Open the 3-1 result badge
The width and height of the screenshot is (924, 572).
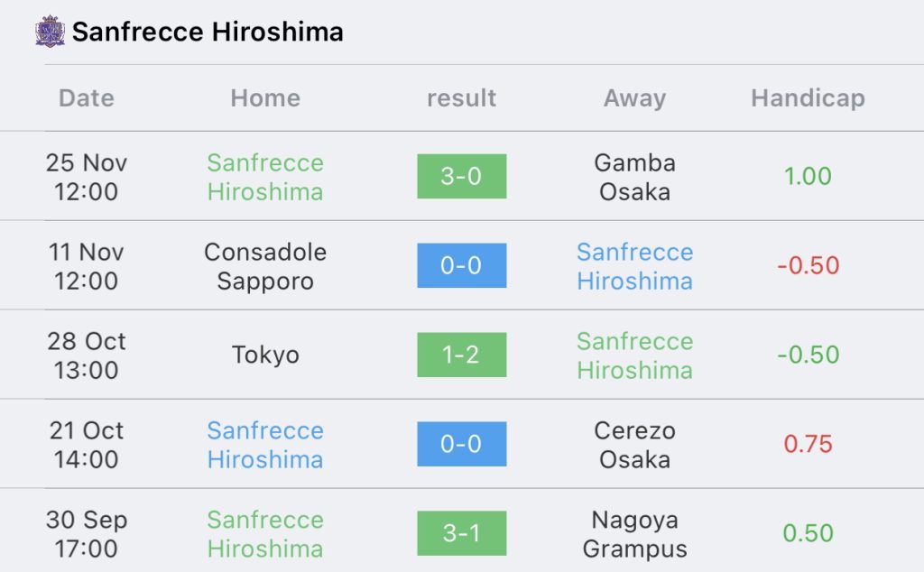(x=461, y=533)
